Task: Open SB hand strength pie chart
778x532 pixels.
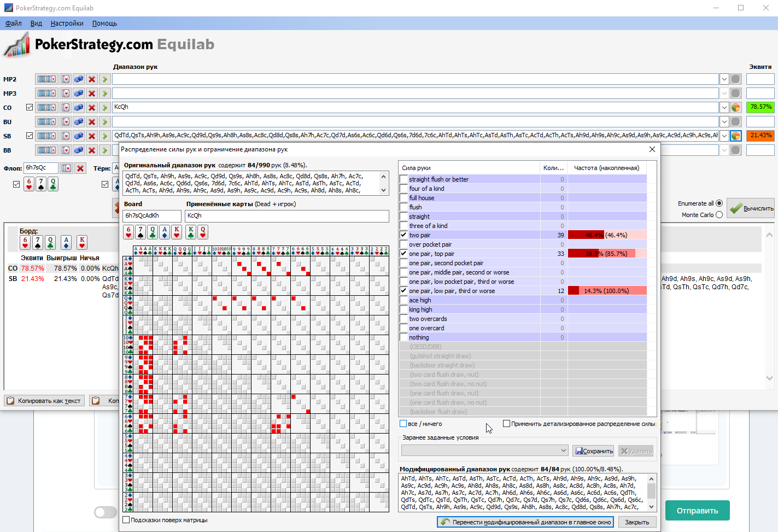Action: tap(736, 136)
